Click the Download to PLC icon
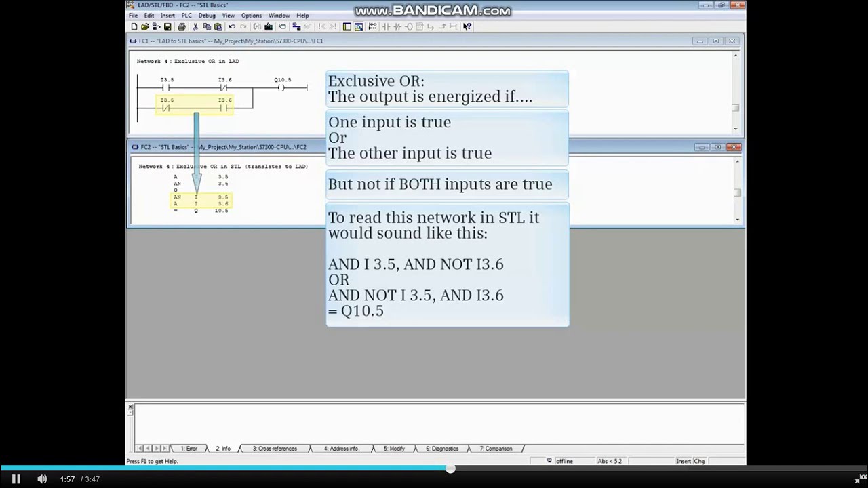The height and width of the screenshot is (488, 868). (269, 26)
